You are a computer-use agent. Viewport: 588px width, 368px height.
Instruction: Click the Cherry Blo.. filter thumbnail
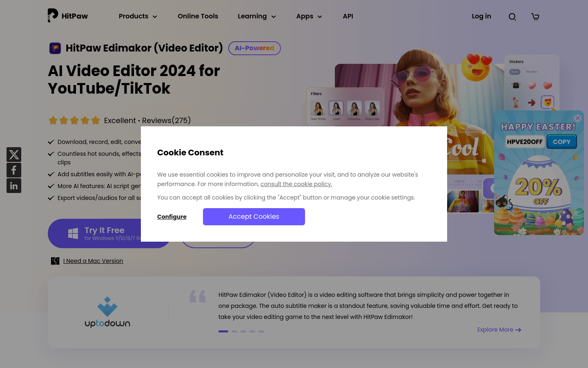pos(372,108)
